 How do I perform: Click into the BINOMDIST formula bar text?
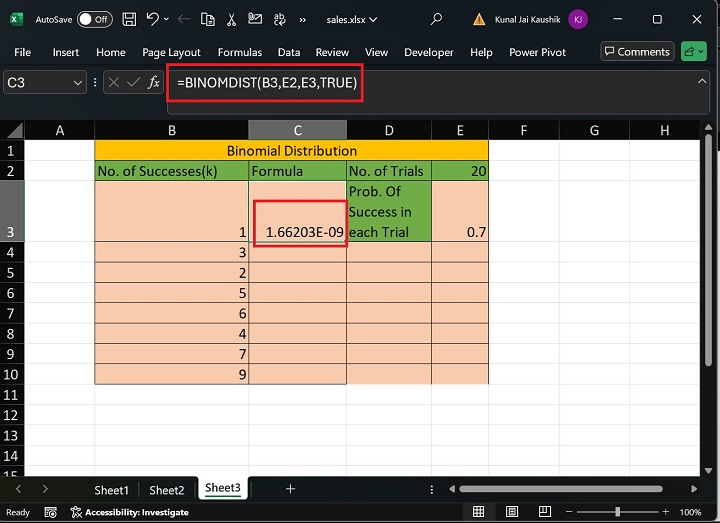click(x=267, y=83)
